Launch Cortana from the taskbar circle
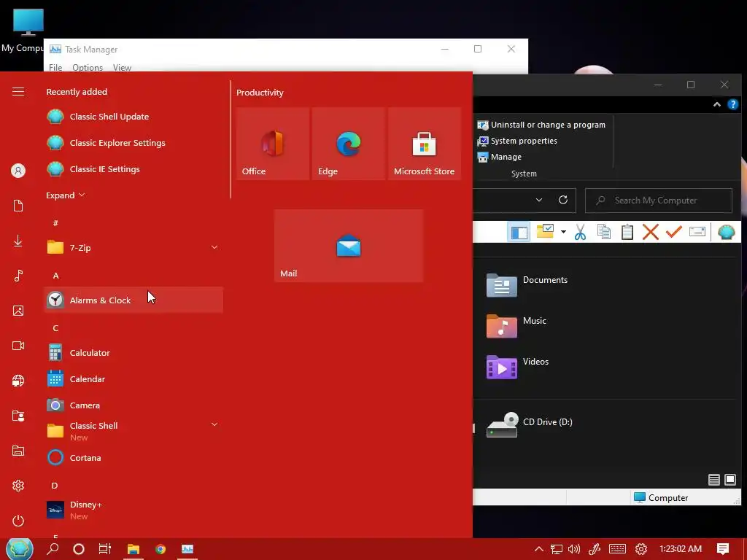This screenshot has height=560, width=747. pyautogui.click(x=79, y=549)
